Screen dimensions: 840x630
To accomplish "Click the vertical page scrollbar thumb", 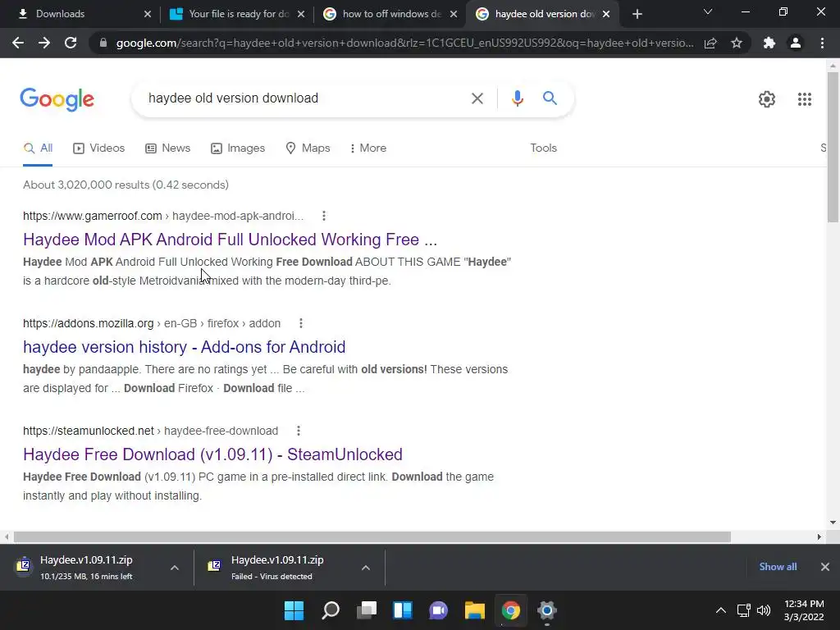I will 833,147.
